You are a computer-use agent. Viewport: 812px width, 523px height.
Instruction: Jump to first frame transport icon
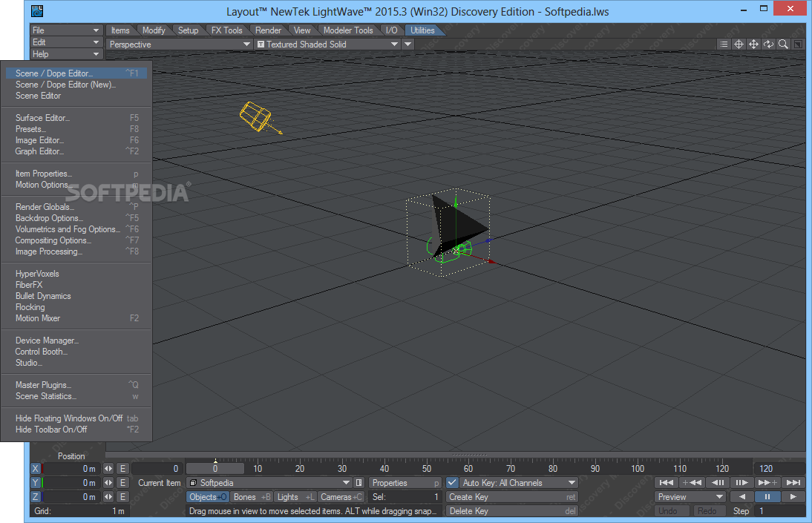click(666, 483)
